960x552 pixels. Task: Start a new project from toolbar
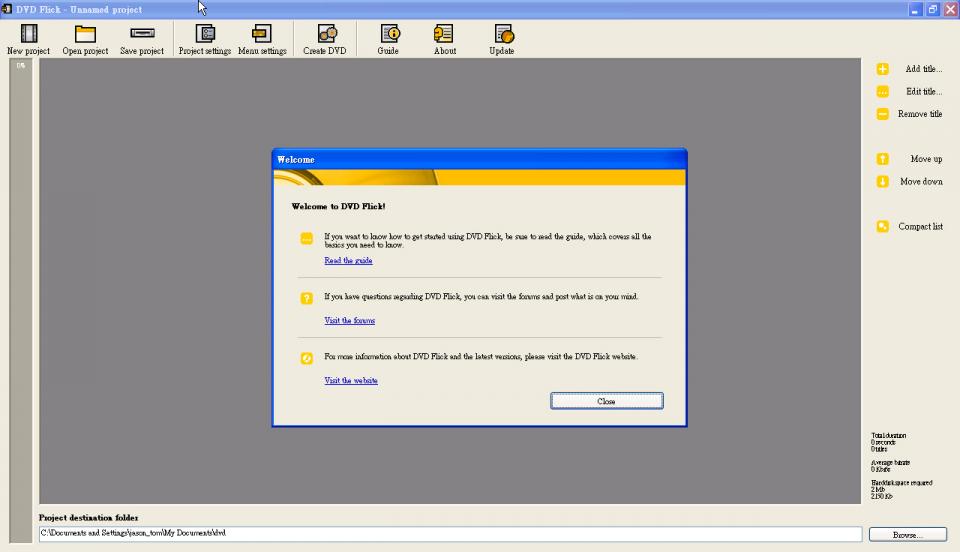coord(28,39)
